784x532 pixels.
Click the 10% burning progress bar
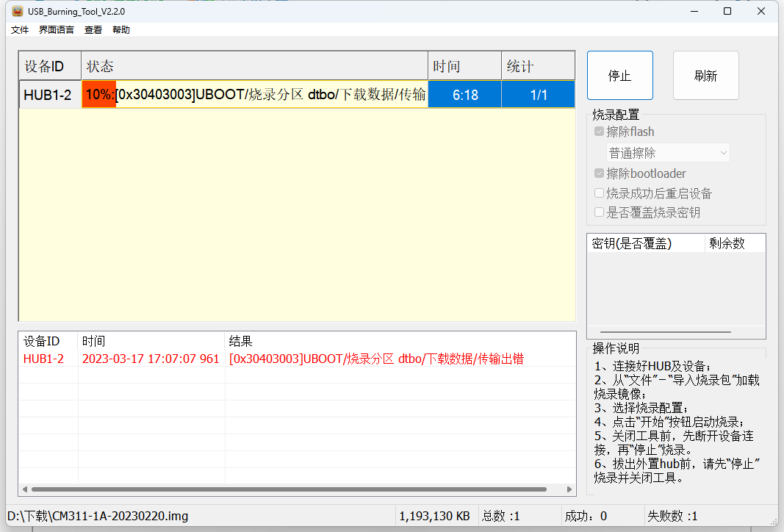pyautogui.click(x=254, y=95)
